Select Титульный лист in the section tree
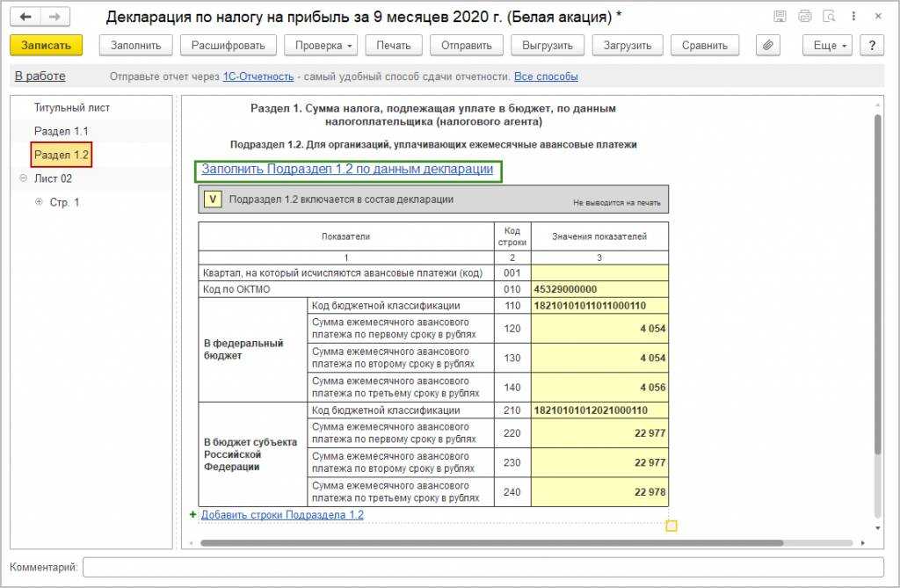Screen dimensions: 900x588 pos(72,107)
